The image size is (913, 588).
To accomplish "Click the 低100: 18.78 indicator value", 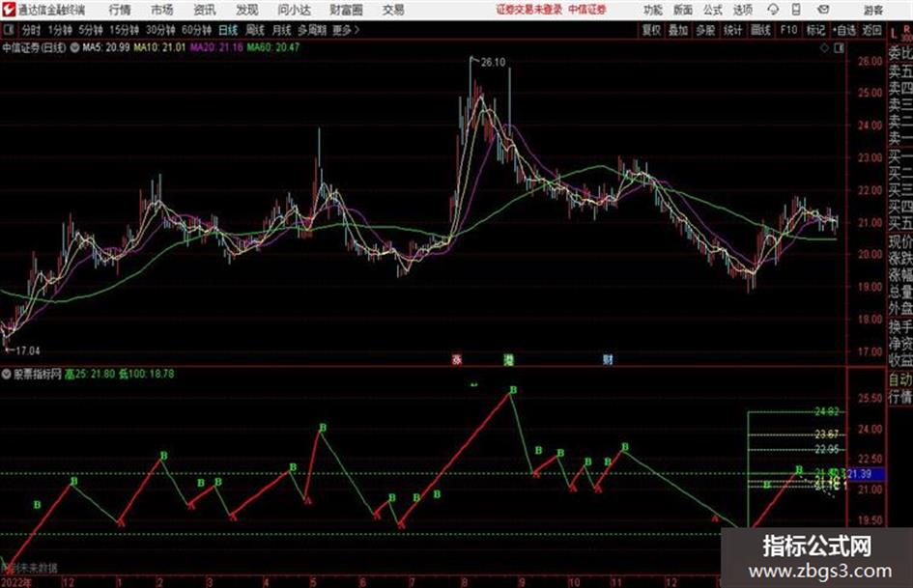I will click(x=147, y=374).
